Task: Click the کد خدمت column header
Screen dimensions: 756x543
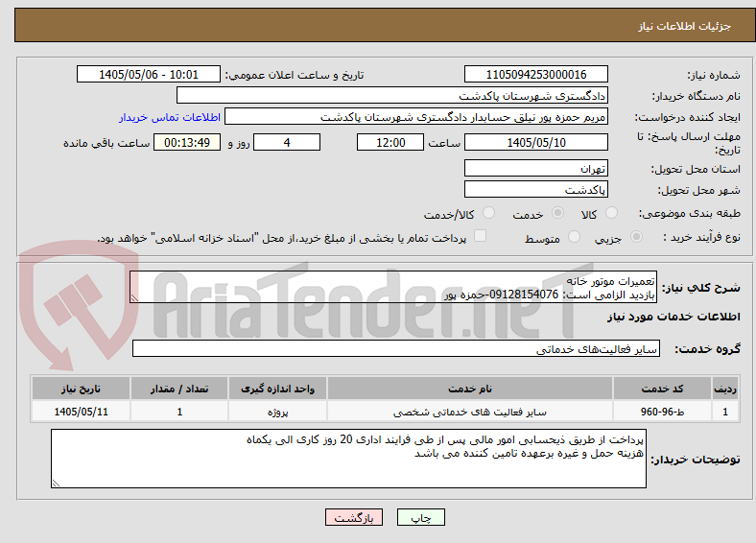Action: click(x=663, y=389)
